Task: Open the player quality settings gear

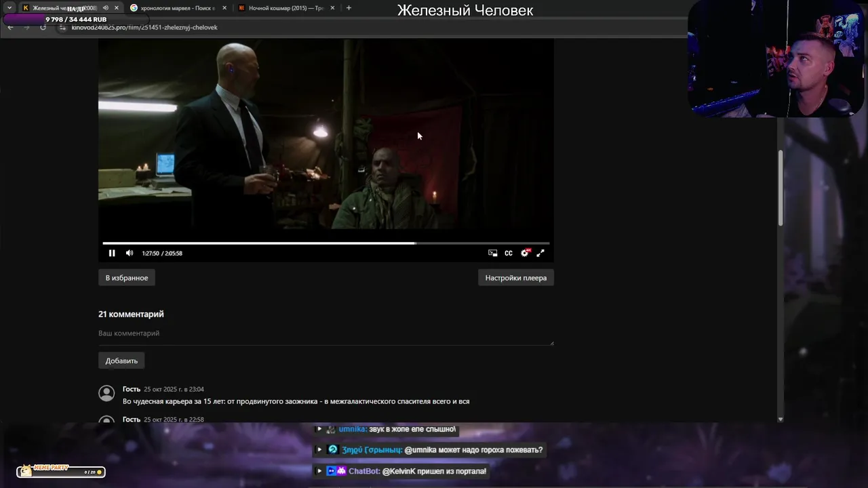Action: pos(524,253)
